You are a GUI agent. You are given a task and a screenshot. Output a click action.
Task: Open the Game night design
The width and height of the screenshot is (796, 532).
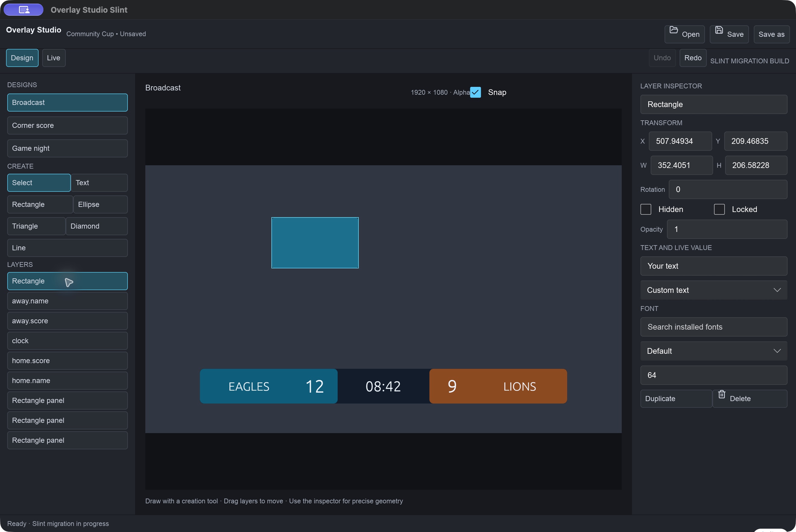click(68, 148)
